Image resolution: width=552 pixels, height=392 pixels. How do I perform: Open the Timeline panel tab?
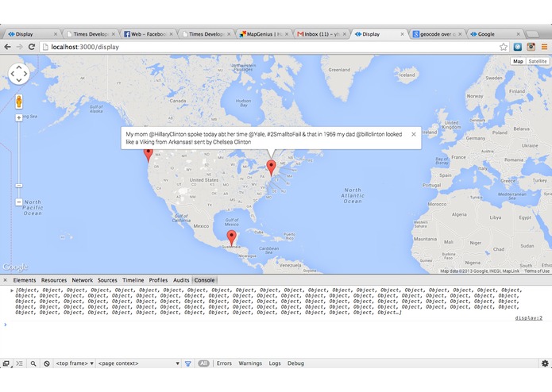pyautogui.click(x=133, y=280)
